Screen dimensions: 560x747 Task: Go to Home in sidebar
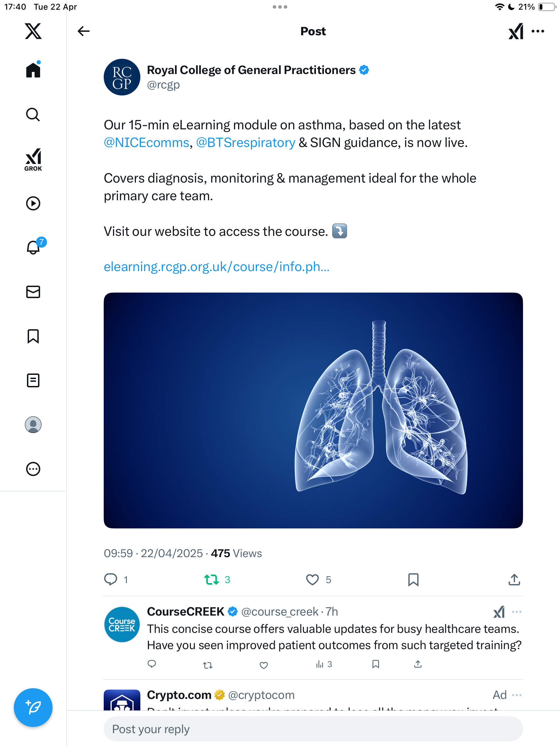point(33,70)
